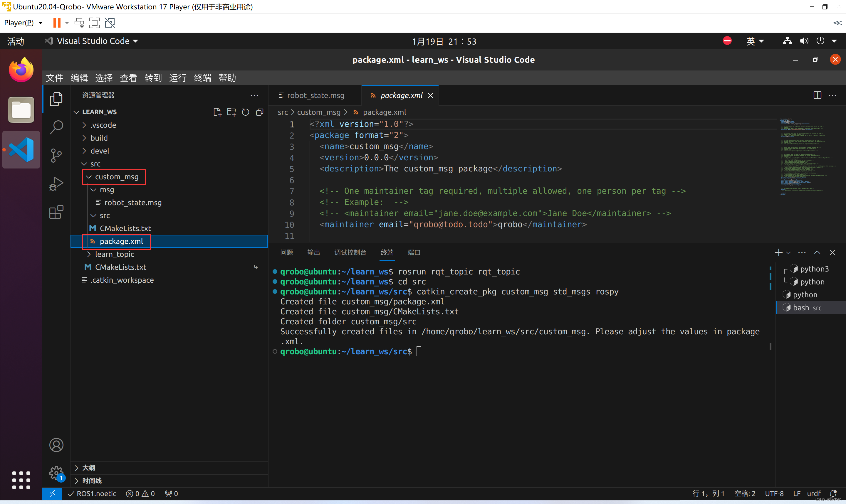Open the Extensions view icon

tap(56, 212)
